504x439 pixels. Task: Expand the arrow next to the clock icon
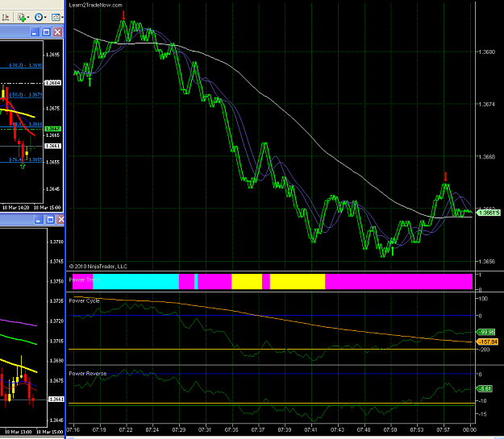(x=45, y=18)
